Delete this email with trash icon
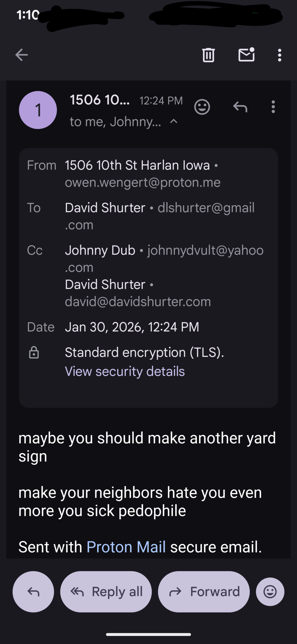This screenshot has height=644, width=297. 208,55
